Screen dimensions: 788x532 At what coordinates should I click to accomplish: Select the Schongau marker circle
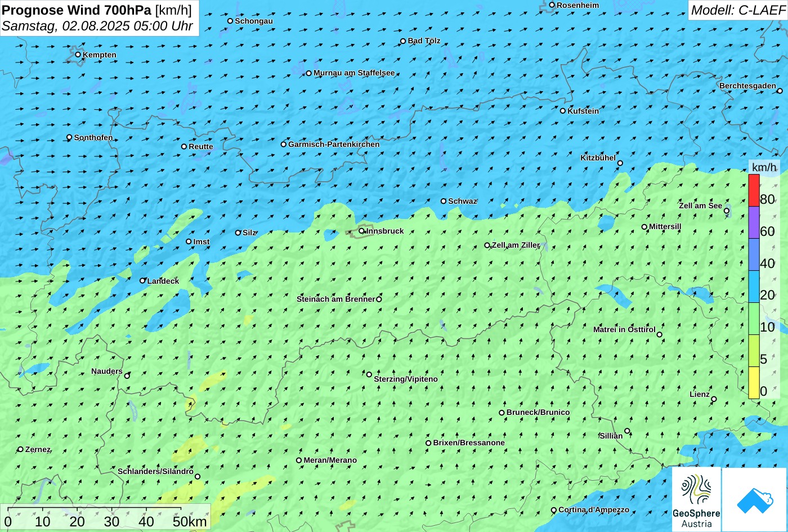point(230,21)
